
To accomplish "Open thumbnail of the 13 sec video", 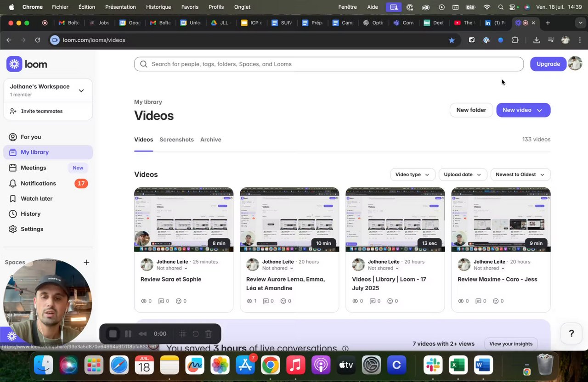I will click(395, 219).
